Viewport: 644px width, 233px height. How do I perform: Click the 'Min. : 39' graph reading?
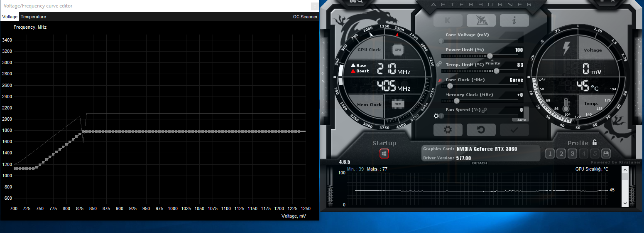[x=355, y=169]
